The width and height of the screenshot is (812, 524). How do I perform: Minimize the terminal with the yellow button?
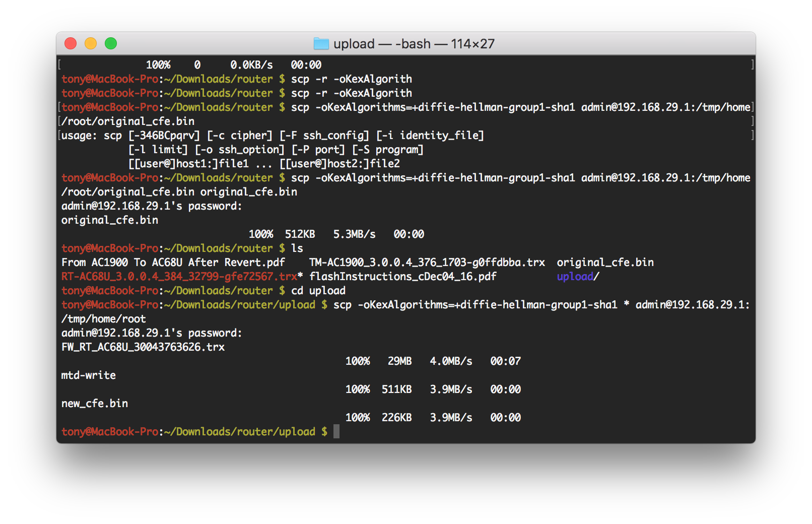click(x=91, y=44)
